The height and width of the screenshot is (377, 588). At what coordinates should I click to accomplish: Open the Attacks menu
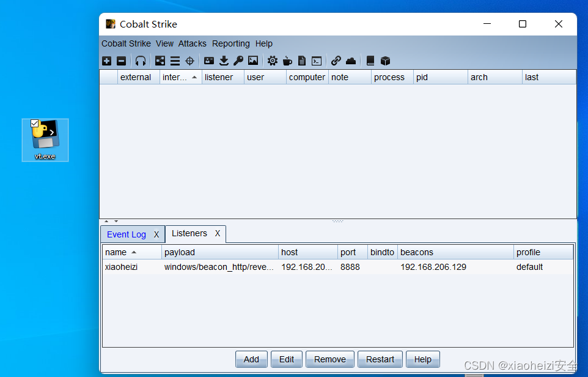(193, 43)
